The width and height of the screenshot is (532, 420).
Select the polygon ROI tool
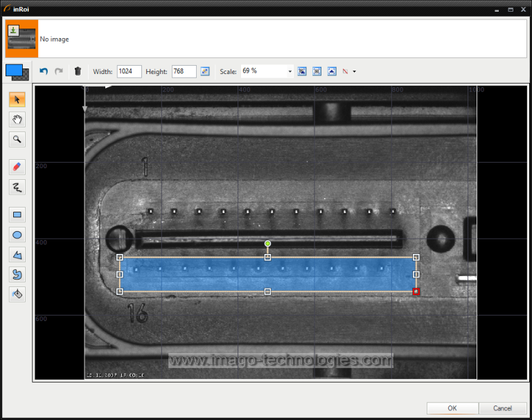[17, 255]
